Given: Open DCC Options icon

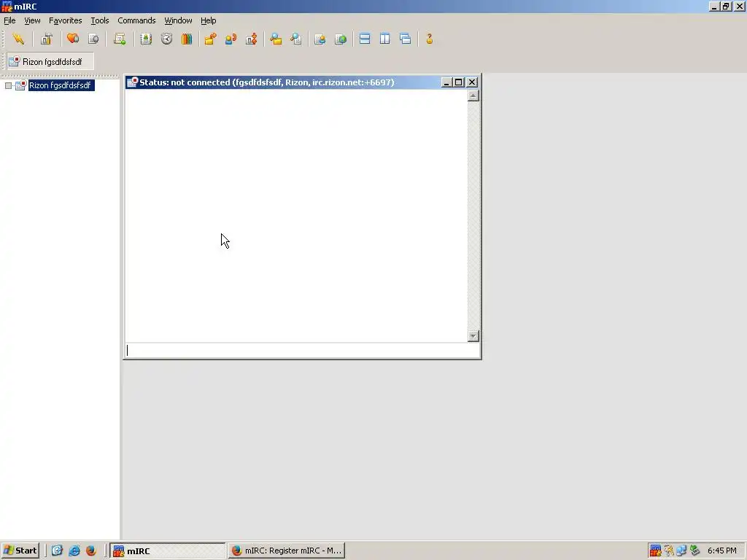Looking at the screenshot, I should (x=251, y=39).
